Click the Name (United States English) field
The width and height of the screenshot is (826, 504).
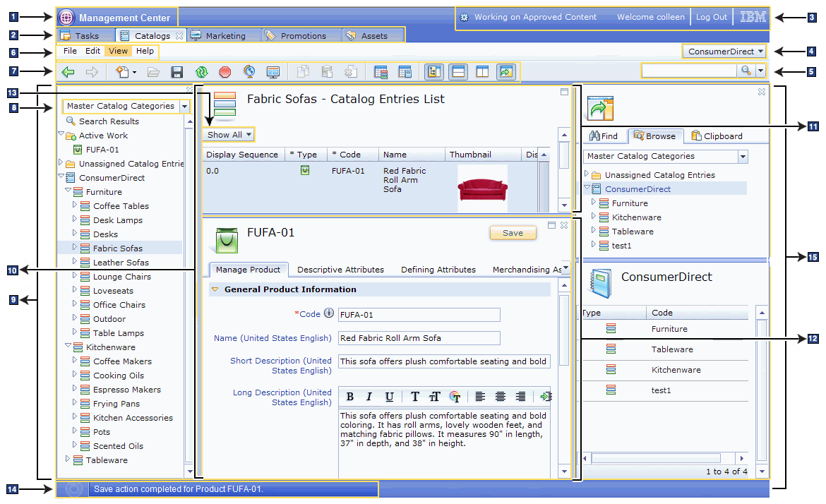pyautogui.click(x=419, y=338)
